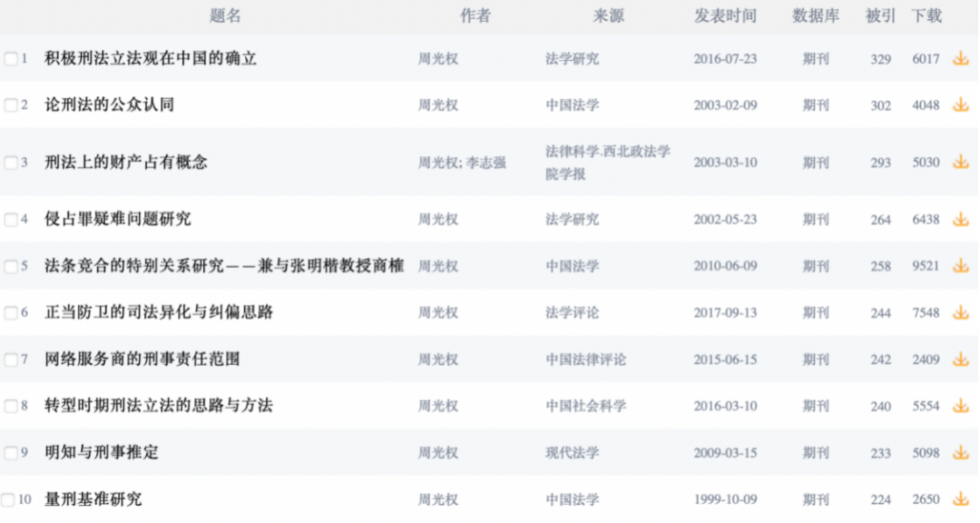Download article 法条竞合的特别关系研究
The image size is (980, 523).
pos(961,266)
